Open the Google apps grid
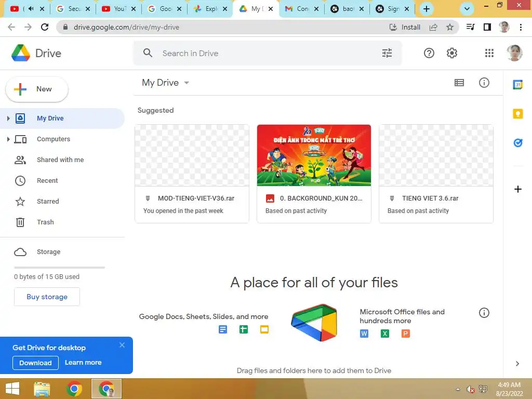This screenshot has height=399, width=532. (x=489, y=53)
